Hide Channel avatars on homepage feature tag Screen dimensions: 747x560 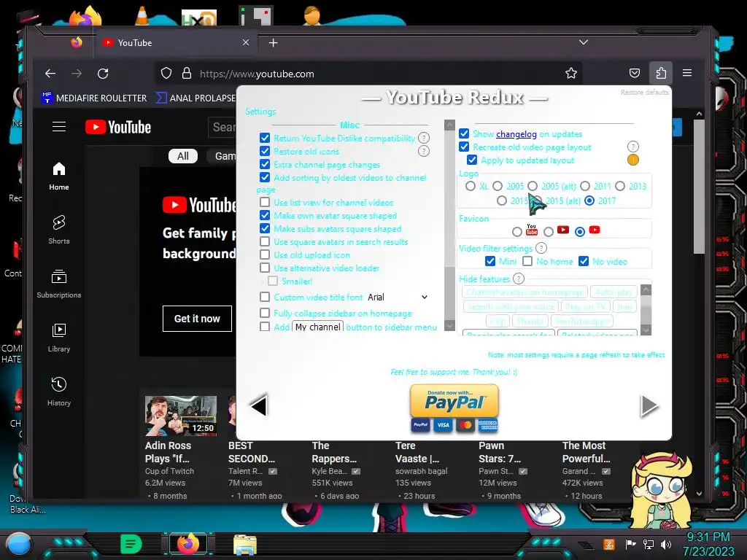tap(525, 292)
